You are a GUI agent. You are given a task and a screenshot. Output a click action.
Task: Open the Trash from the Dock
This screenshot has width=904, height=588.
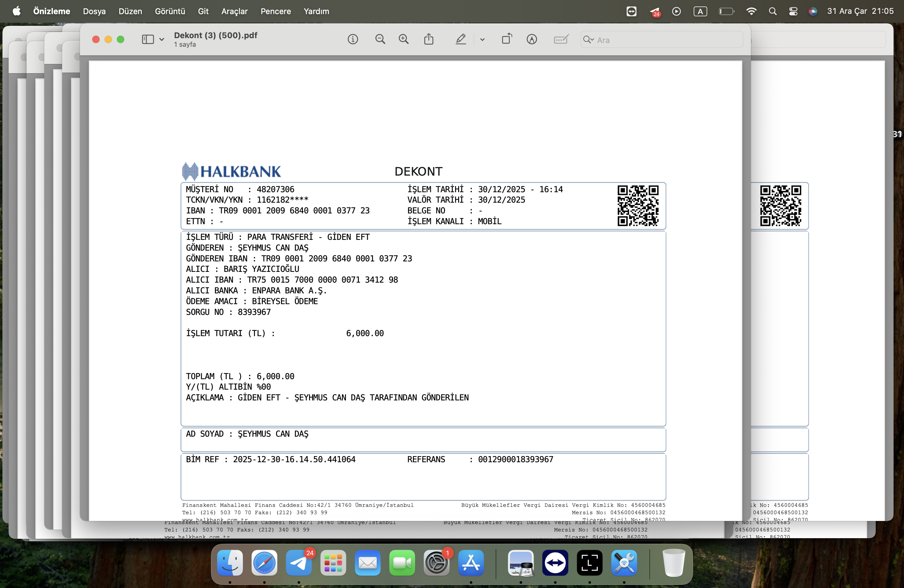click(x=674, y=562)
